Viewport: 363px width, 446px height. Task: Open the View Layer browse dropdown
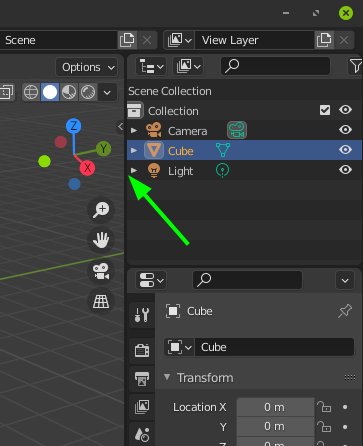coord(179,40)
